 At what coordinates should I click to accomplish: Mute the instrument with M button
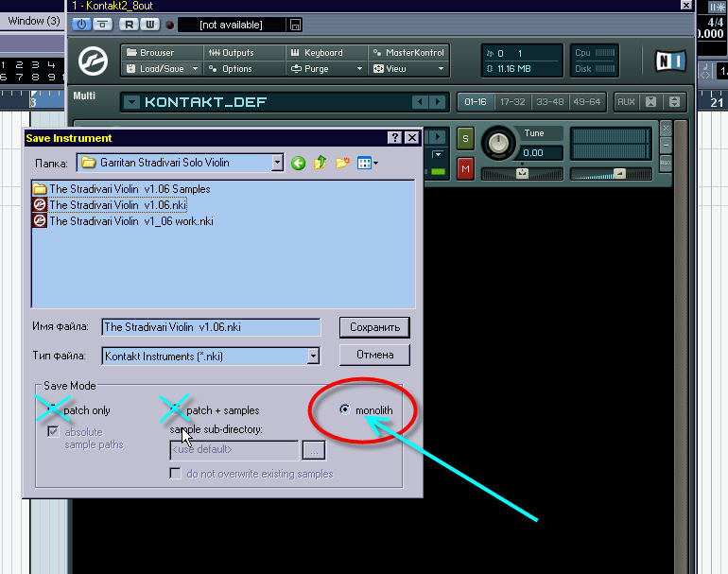pos(466,168)
